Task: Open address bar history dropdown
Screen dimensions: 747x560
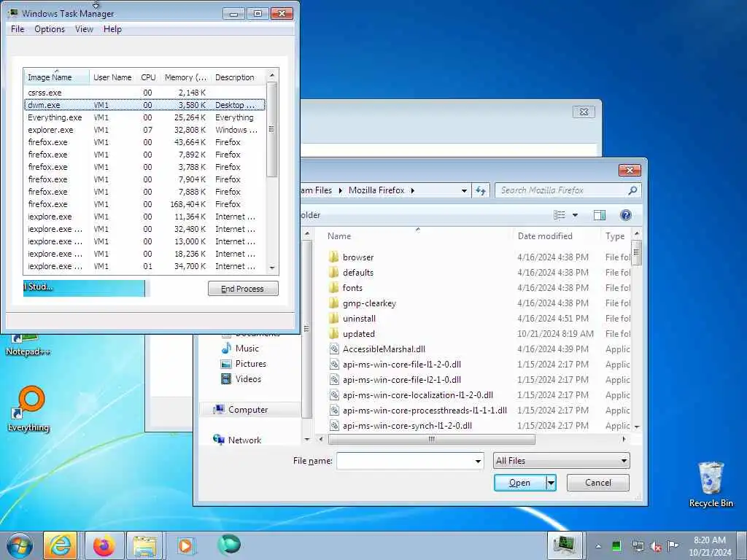Action: 464,190
